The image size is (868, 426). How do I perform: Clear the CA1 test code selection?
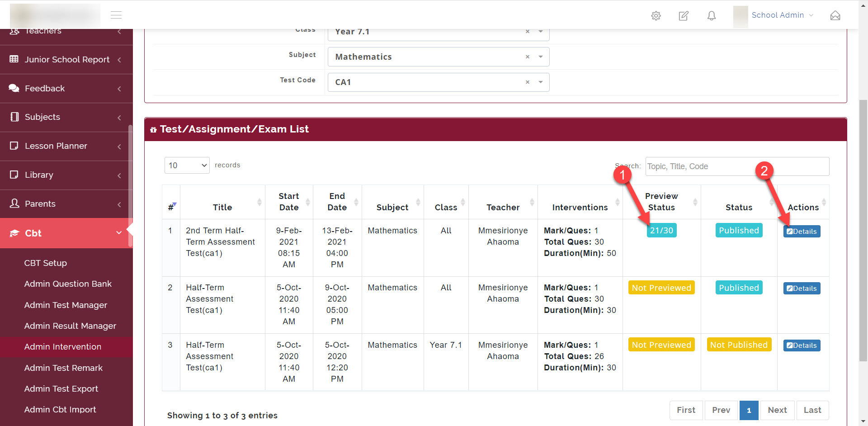(528, 82)
